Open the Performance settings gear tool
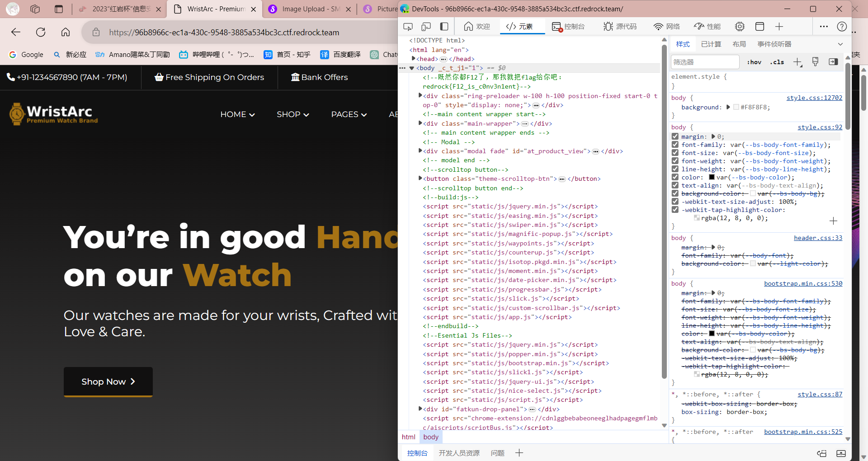 pos(740,27)
